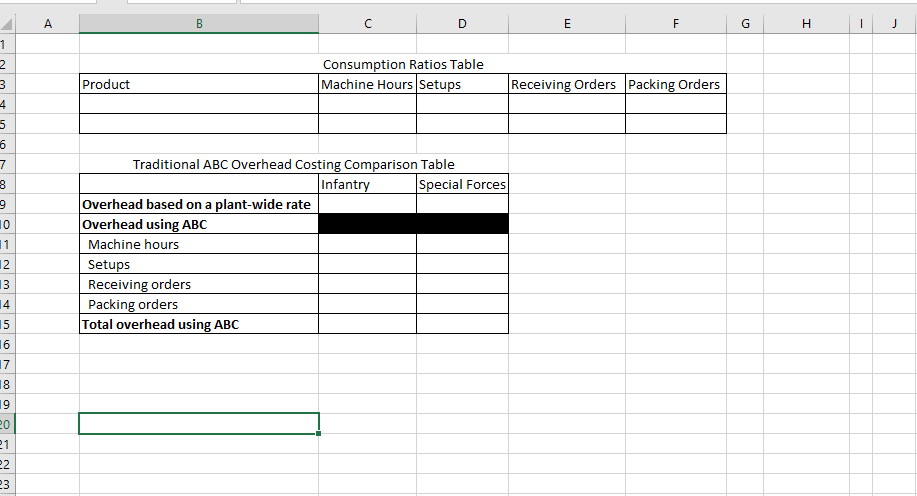
Task: Click the 'Setups' header cell in row 3
Action: point(462,84)
